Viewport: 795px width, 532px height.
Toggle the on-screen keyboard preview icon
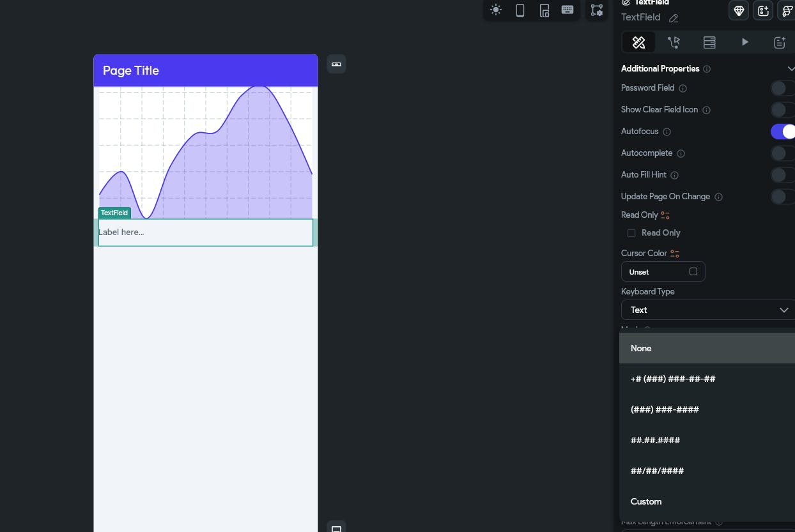pyautogui.click(x=567, y=10)
